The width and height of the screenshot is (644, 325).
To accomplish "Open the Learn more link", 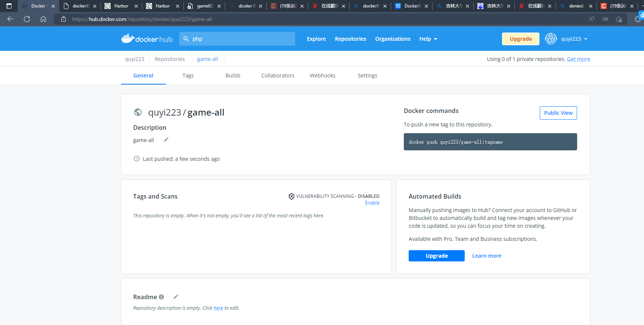I will (487, 256).
